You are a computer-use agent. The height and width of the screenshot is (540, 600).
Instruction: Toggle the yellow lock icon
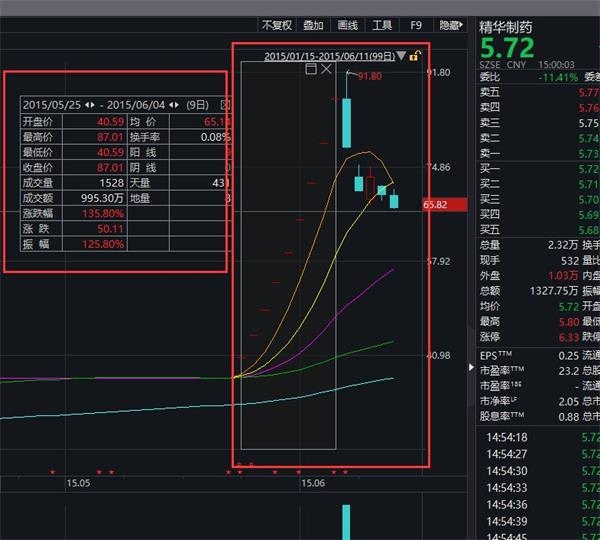[414, 56]
